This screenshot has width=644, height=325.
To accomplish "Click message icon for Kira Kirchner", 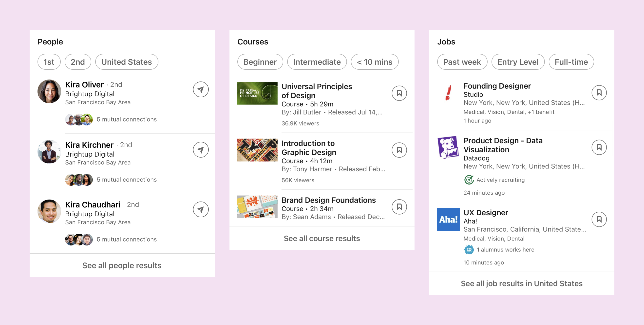I will tap(201, 150).
